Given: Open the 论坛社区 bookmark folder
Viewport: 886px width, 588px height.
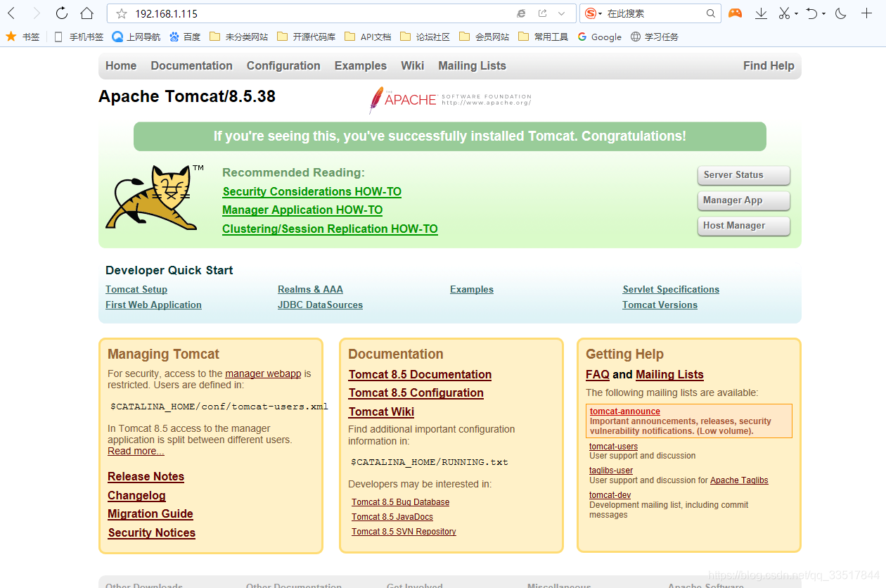Looking at the screenshot, I should (425, 37).
